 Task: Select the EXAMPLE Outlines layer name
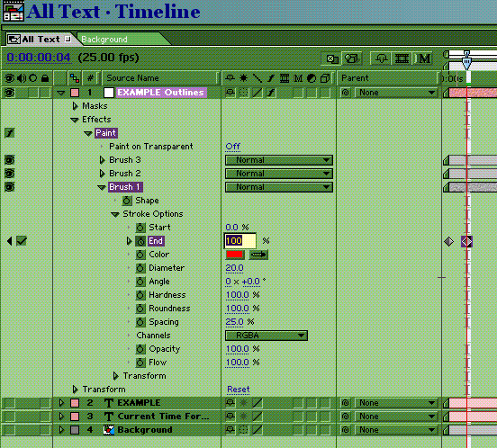161,93
